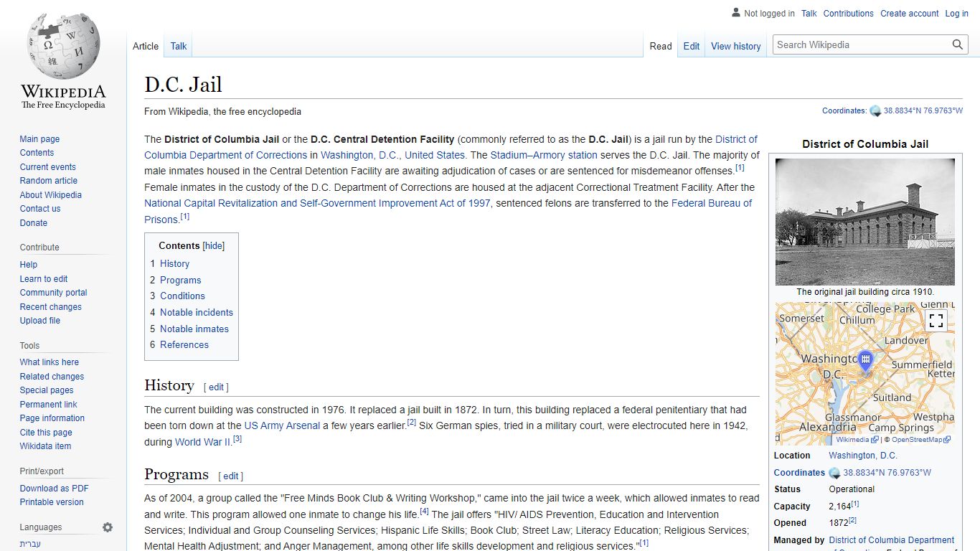The image size is (980, 551).
Task: Click the Permanent link tool
Action: [x=48, y=405]
